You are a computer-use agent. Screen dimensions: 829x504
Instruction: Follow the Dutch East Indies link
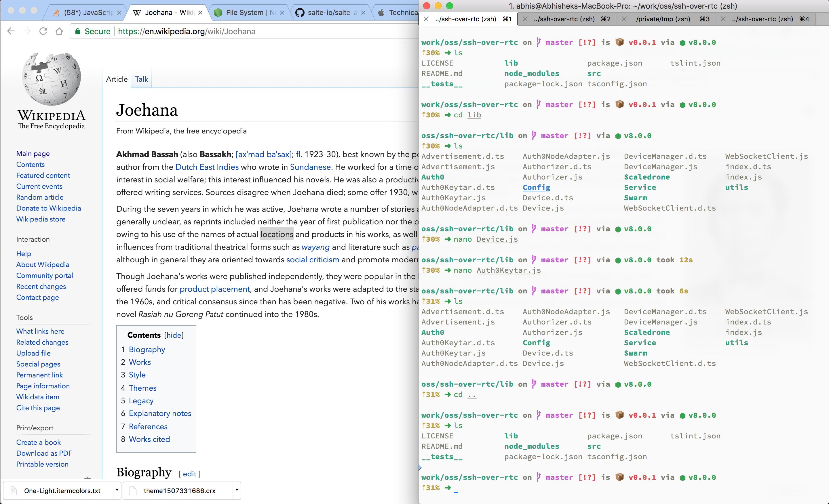click(207, 167)
